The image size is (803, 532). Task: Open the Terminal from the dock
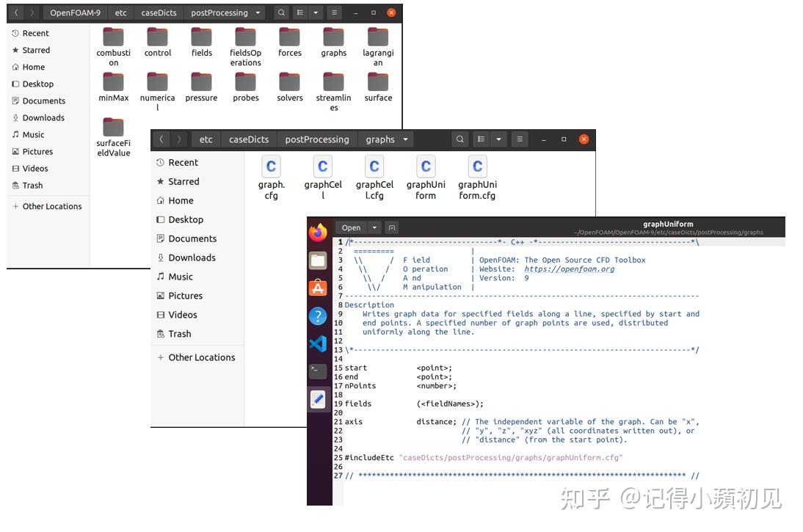(x=318, y=371)
